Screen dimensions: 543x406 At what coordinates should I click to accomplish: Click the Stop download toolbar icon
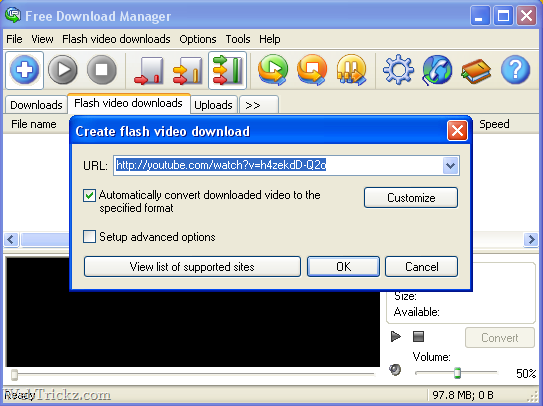[x=101, y=70]
